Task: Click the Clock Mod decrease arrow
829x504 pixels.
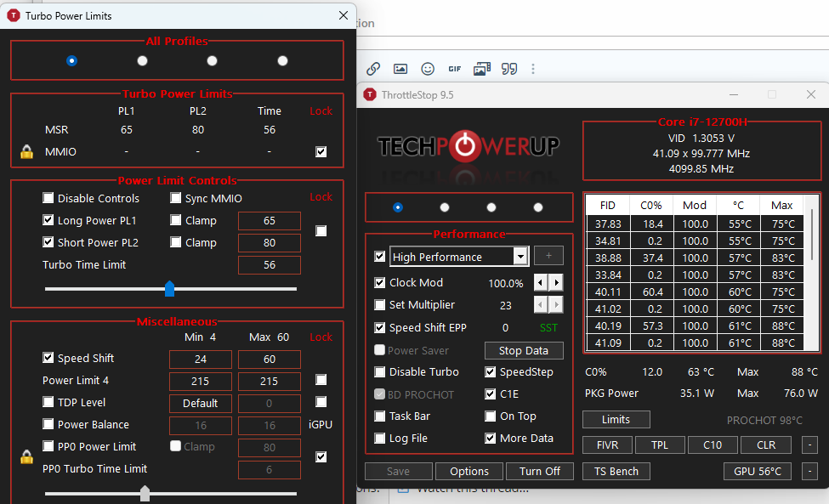Action: (x=540, y=283)
